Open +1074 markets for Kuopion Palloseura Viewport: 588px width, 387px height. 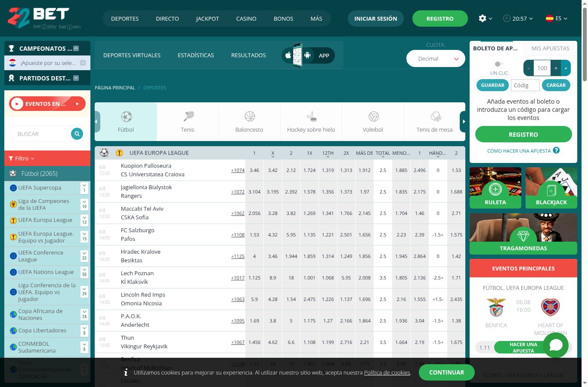238,170
